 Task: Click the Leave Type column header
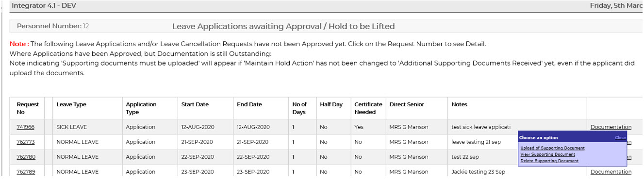(x=71, y=104)
